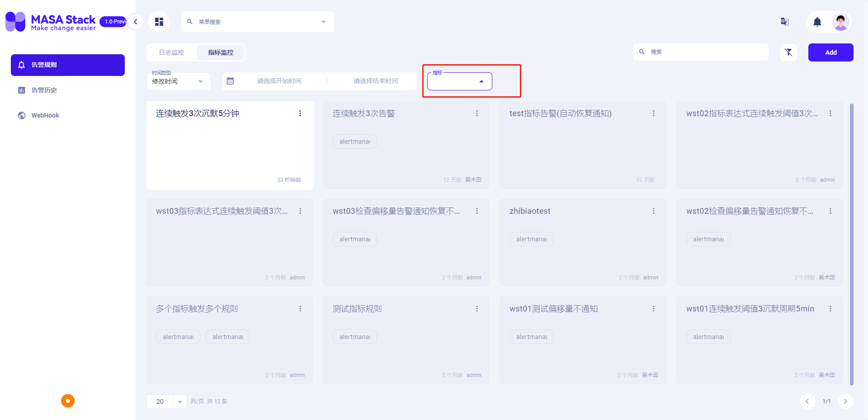Click alertmanager tag on zhibiaotest card

coord(532,239)
